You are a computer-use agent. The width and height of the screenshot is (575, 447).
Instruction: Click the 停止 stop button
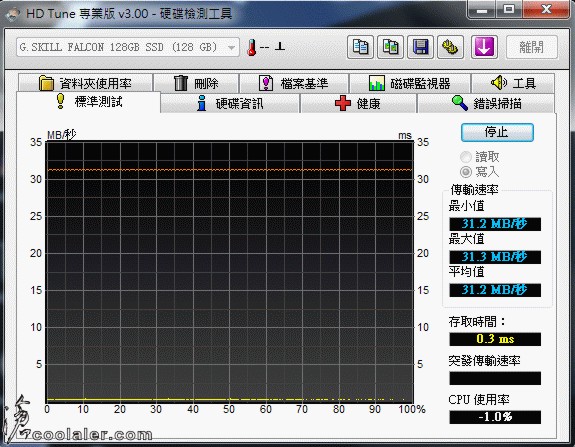coord(497,132)
